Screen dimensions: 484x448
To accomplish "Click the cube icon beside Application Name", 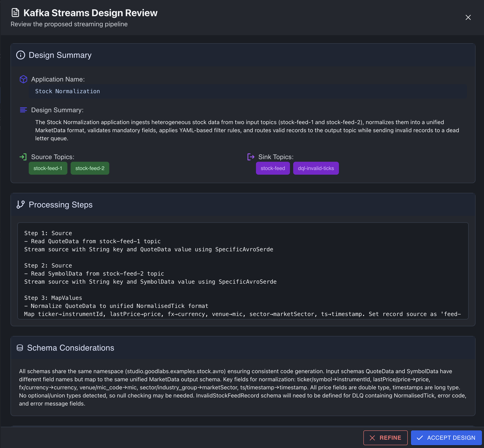I will 23,79.
